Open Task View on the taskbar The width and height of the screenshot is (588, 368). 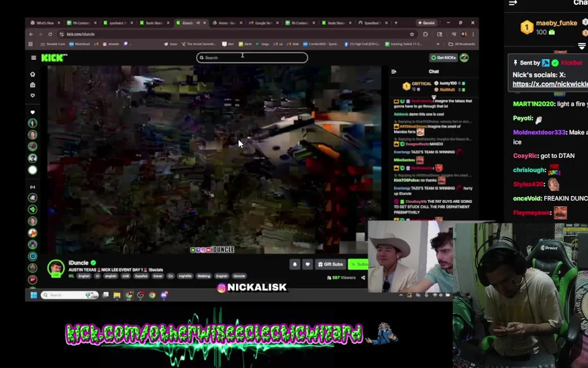[105, 295]
